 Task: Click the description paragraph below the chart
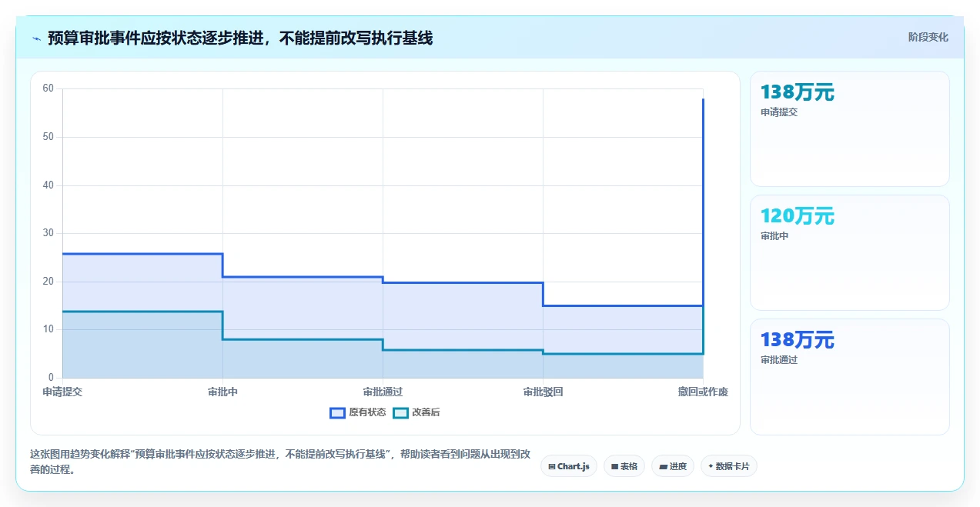click(x=279, y=462)
